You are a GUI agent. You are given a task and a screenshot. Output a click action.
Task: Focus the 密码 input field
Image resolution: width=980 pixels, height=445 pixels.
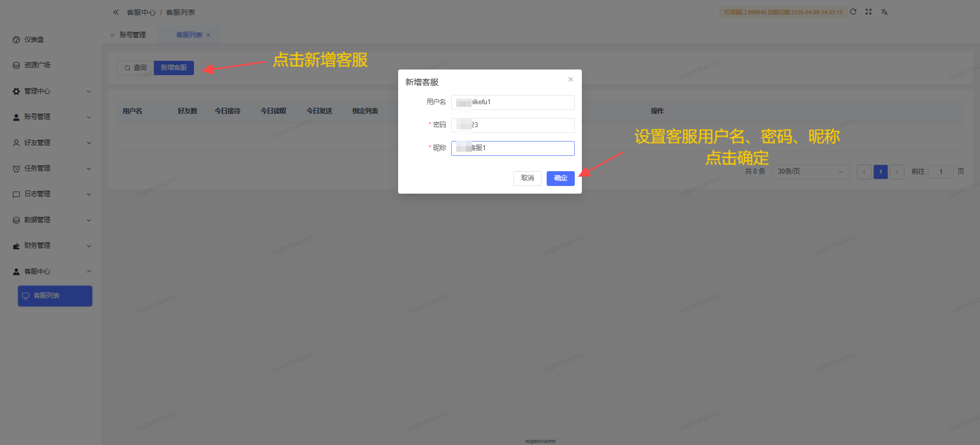513,125
